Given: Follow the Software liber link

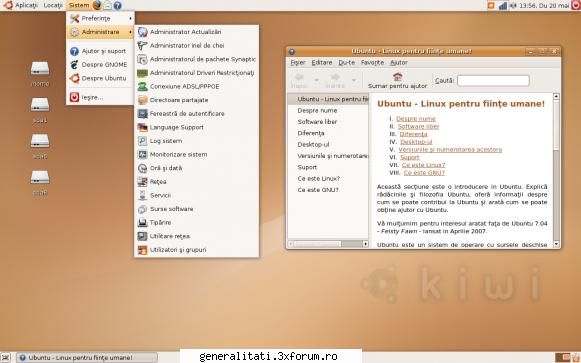Looking at the screenshot, I should click(x=418, y=127).
